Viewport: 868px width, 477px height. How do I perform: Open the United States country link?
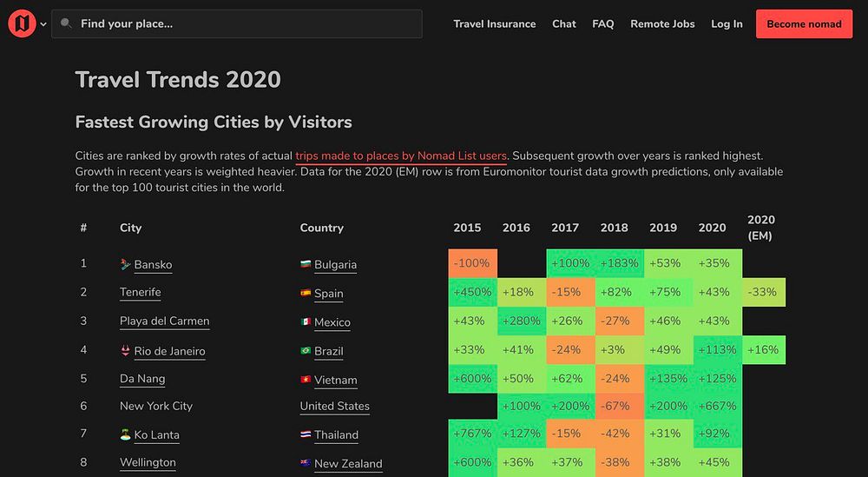[335, 406]
